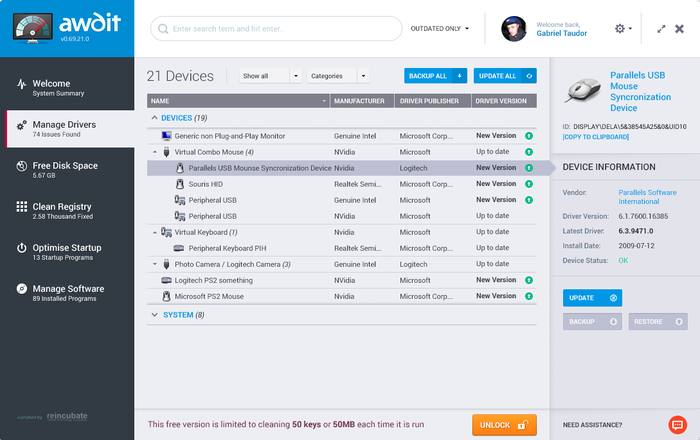Click the orange Unlock button
The height and width of the screenshot is (440, 700).
(x=504, y=425)
